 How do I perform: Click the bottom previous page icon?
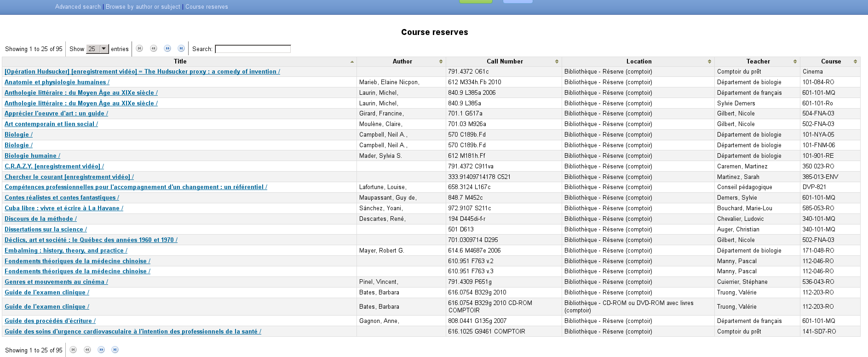pyautogui.click(x=87, y=350)
